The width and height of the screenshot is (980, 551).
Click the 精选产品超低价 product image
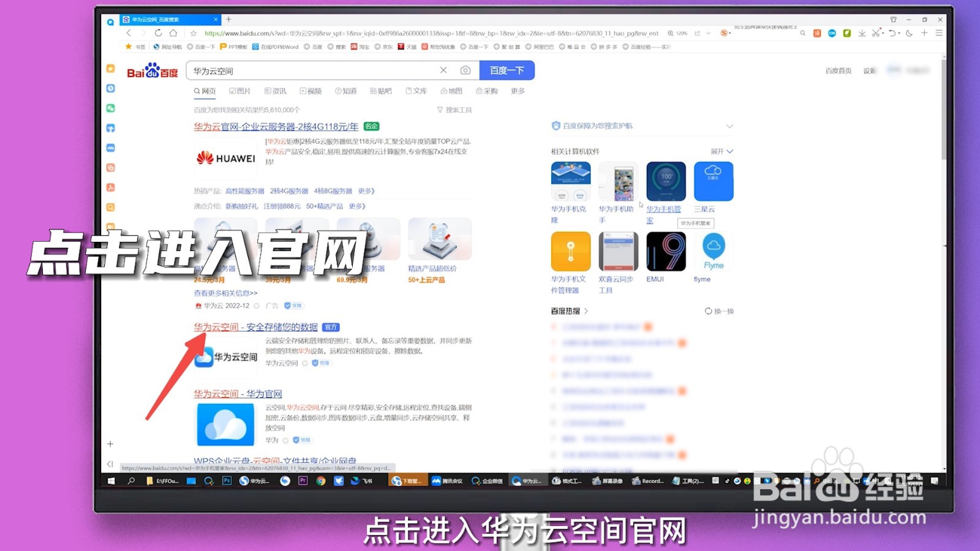(440, 239)
